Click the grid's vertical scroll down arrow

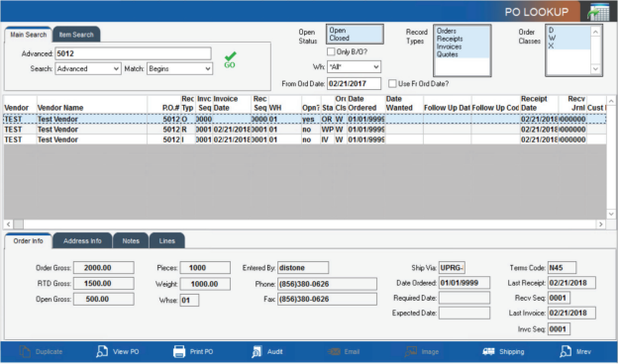coord(611,214)
